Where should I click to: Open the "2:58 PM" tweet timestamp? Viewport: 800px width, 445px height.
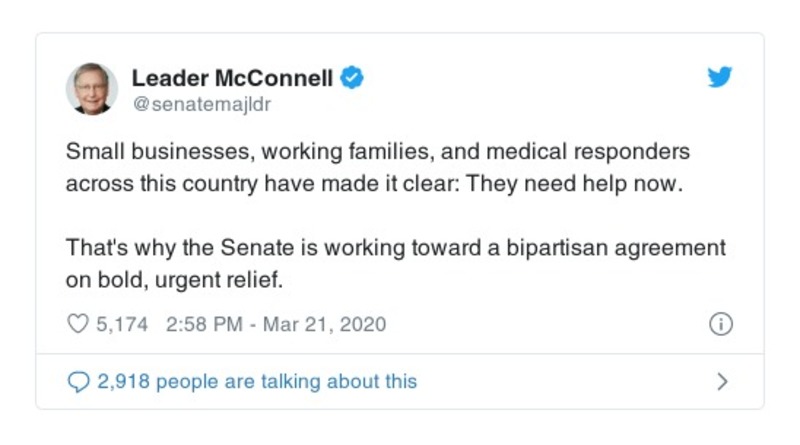click(x=197, y=324)
